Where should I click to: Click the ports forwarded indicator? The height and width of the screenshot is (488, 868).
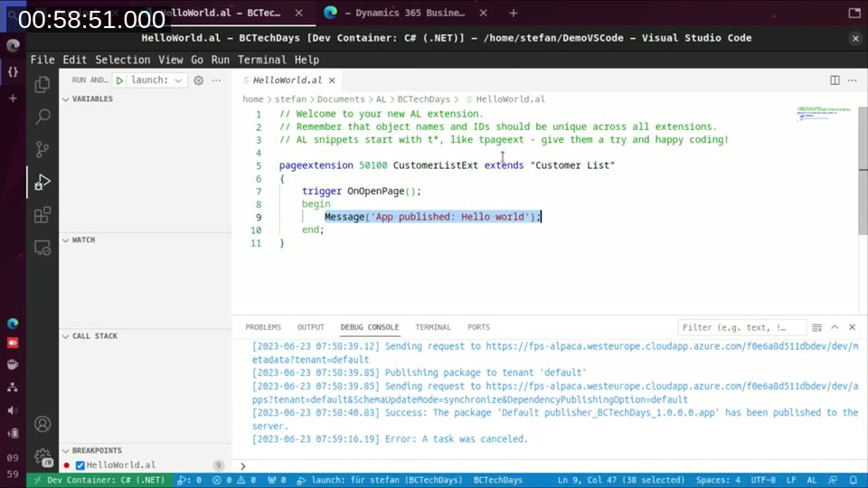tap(277, 480)
